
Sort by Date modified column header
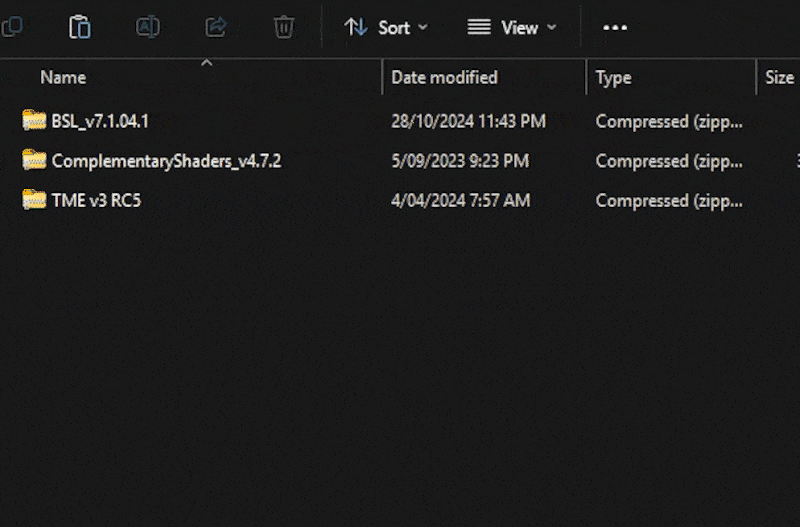[444, 78]
